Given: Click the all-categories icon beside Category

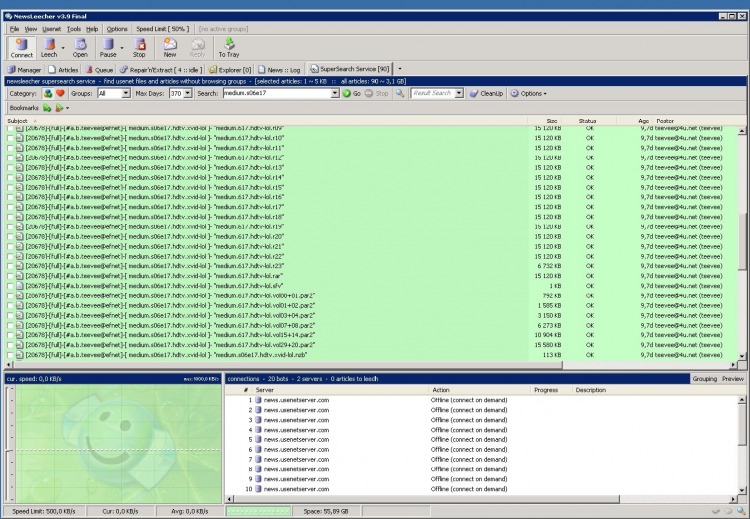Looking at the screenshot, I should click(x=48, y=93).
